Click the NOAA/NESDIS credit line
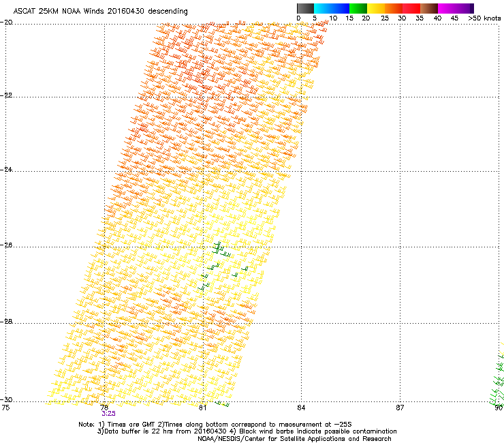 (294, 439)
